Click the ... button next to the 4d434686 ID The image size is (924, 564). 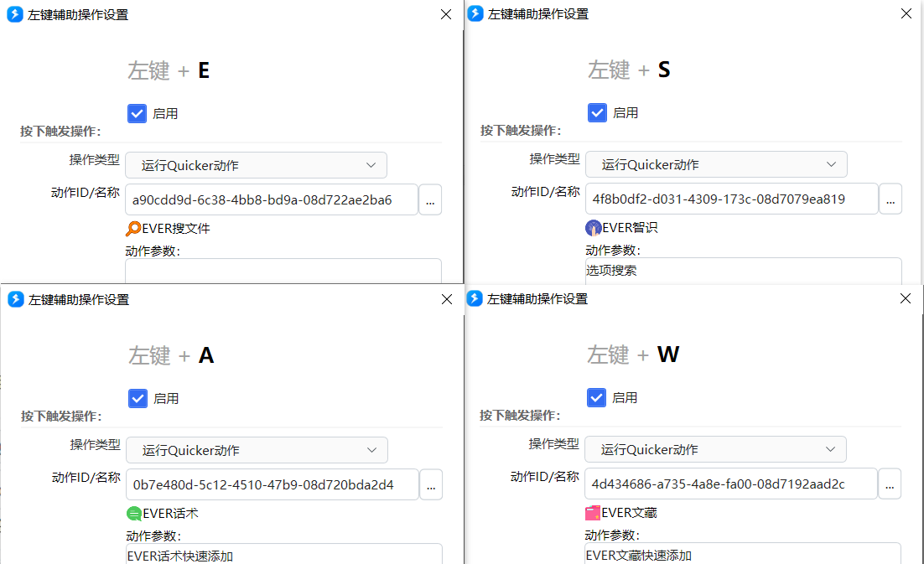pyautogui.click(x=890, y=484)
